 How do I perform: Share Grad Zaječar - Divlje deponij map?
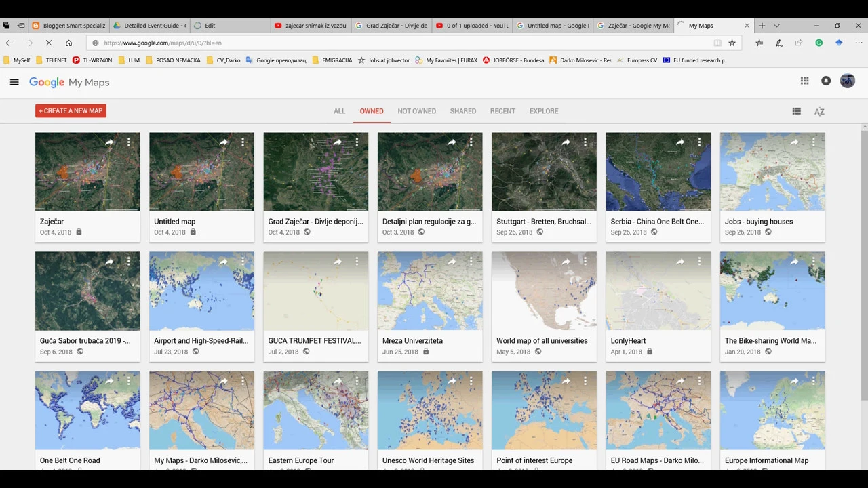tap(338, 142)
